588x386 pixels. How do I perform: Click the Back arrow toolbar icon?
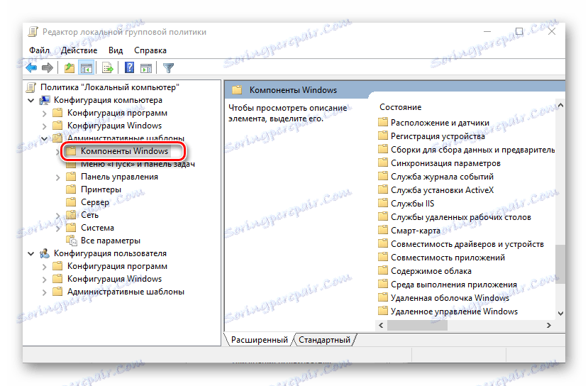31,68
